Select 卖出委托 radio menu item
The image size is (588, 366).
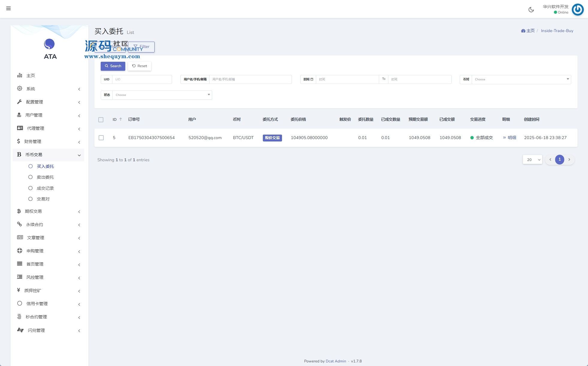click(45, 177)
